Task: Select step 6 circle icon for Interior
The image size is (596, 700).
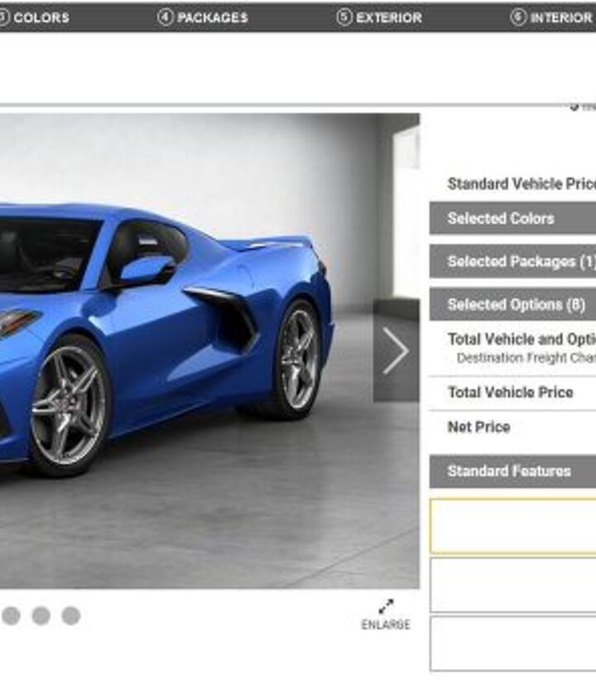Action: point(518,17)
